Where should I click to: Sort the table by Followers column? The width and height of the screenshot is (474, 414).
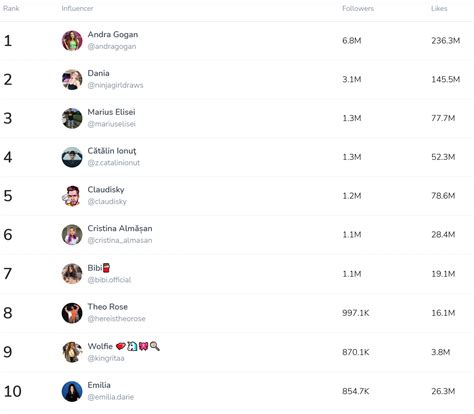(x=358, y=9)
